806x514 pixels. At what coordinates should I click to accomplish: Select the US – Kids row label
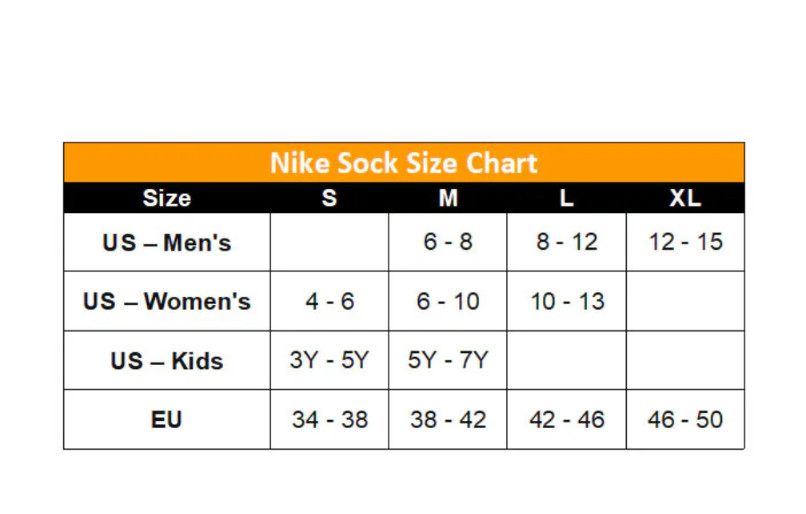167,360
